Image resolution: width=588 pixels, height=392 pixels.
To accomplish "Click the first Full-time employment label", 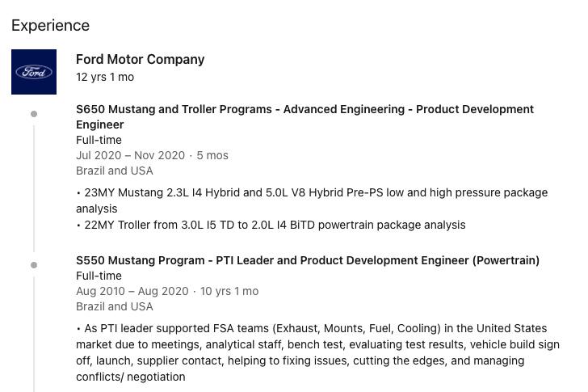I will tap(99, 140).
